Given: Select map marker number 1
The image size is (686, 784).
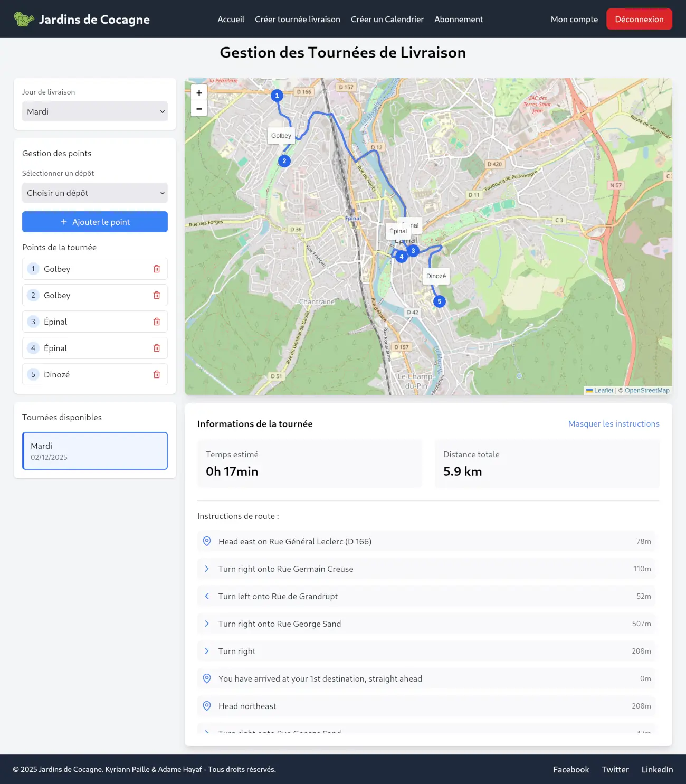Looking at the screenshot, I should click(277, 96).
